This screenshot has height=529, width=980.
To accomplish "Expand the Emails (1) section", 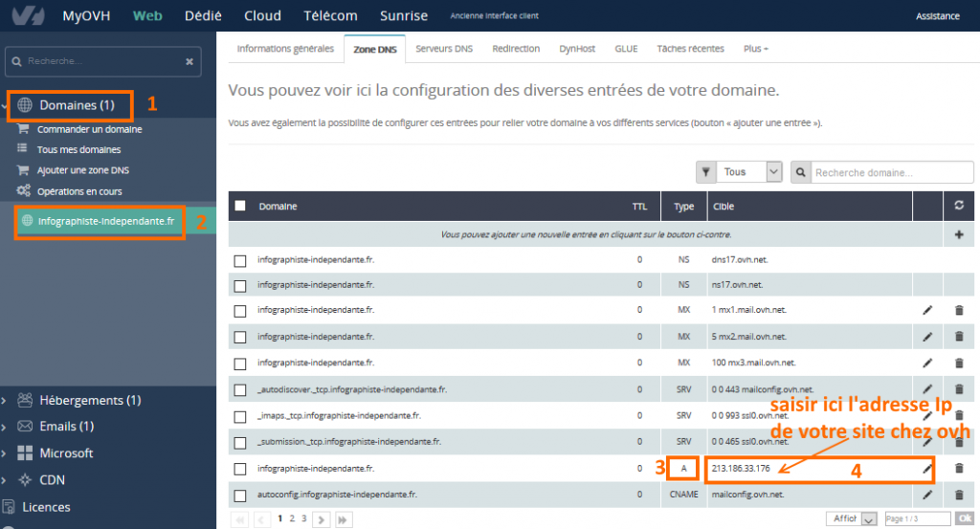I will [4, 427].
